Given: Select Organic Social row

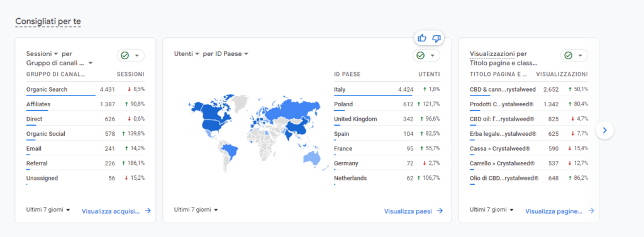Looking at the screenshot, I should [86, 134].
